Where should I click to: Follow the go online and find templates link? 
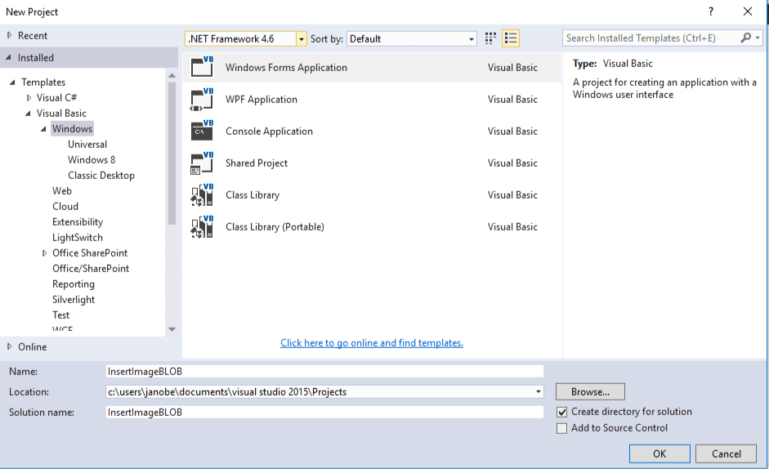[x=372, y=343]
